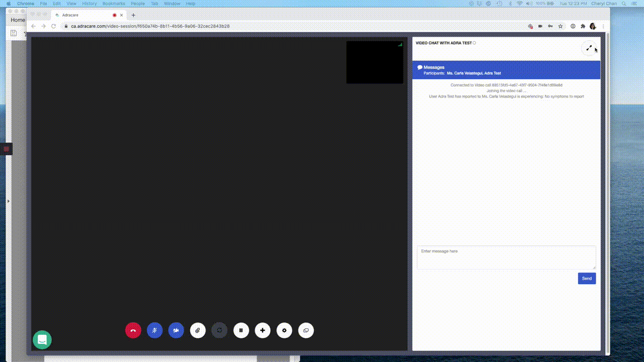Click the save icon in background window
Viewport: 644px width, 362px height.
click(14, 33)
